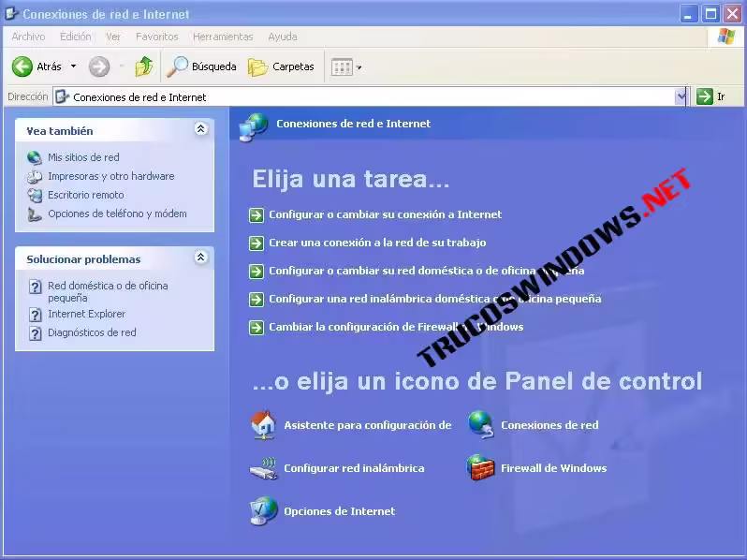Click arrow icon for red doméstica task
The width and height of the screenshot is (747, 560).
tap(256, 272)
